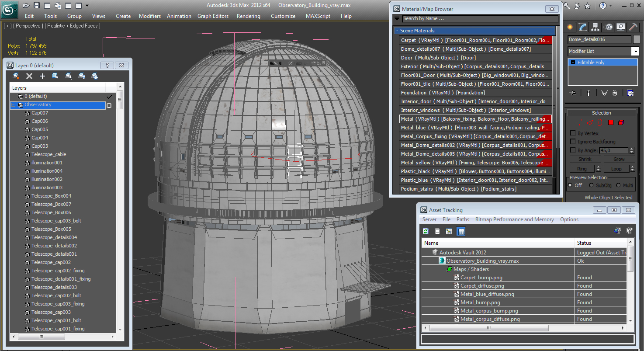Expand the Editable Poly modifier plus box

pos(573,63)
